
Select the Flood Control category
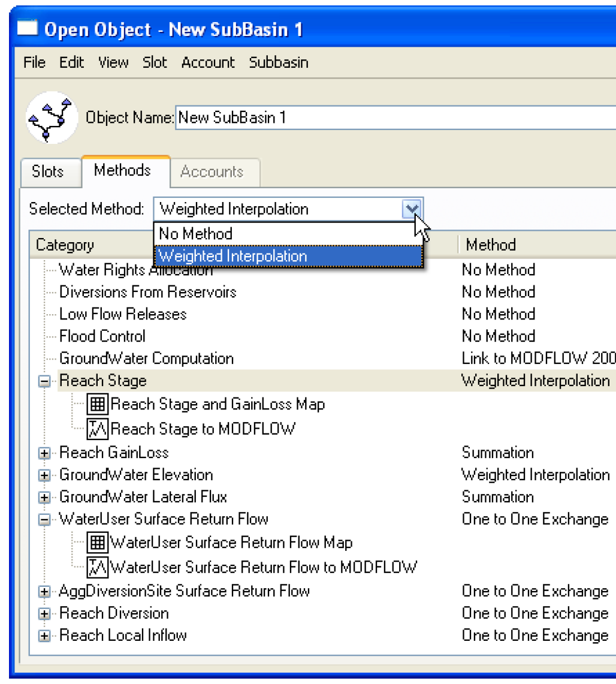coord(102,336)
